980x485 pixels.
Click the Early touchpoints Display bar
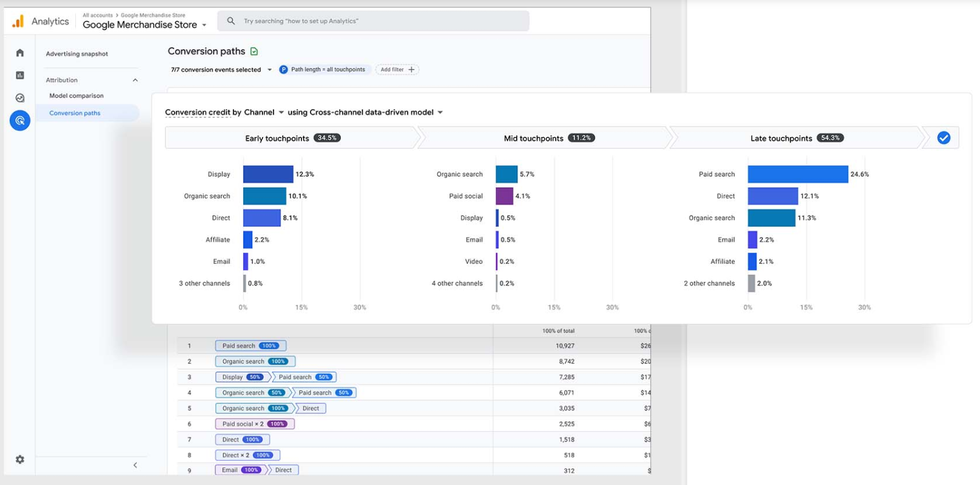click(x=268, y=174)
